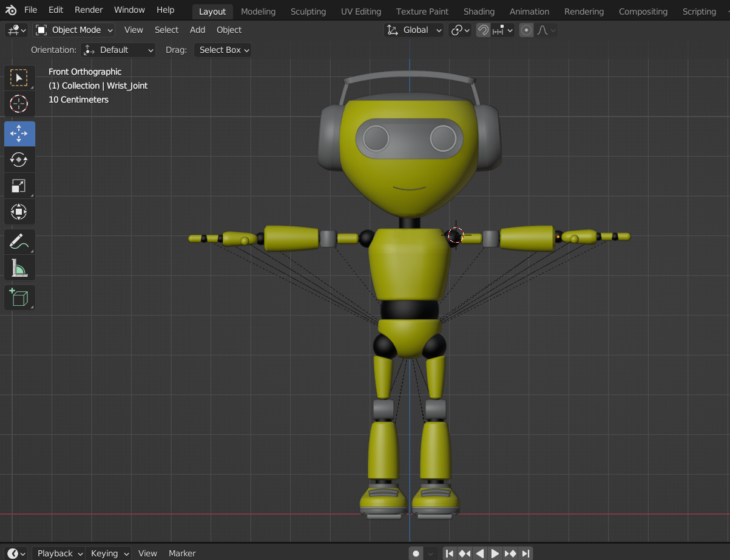This screenshot has height=560, width=730.
Task: Open the Render menu
Action: (89, 10)
